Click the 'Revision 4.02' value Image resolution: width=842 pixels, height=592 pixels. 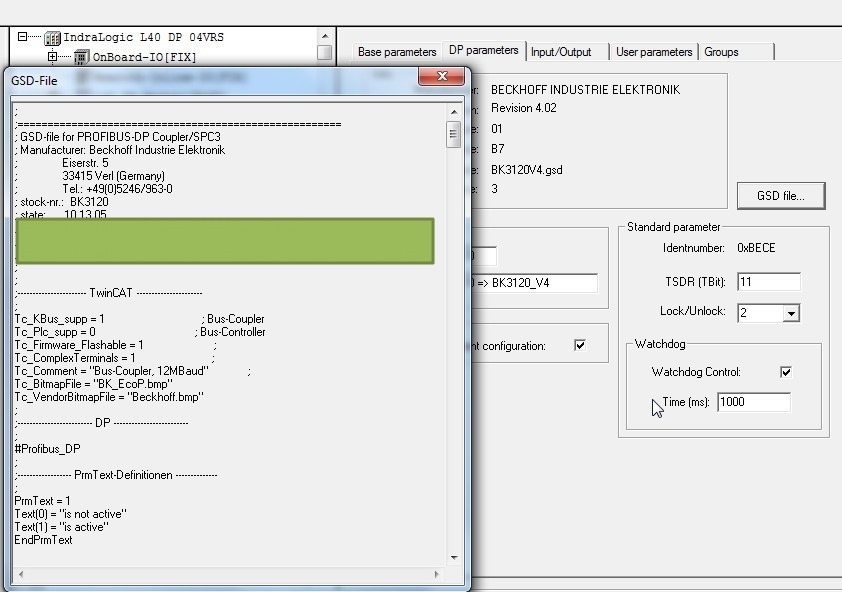pos(524,108)
